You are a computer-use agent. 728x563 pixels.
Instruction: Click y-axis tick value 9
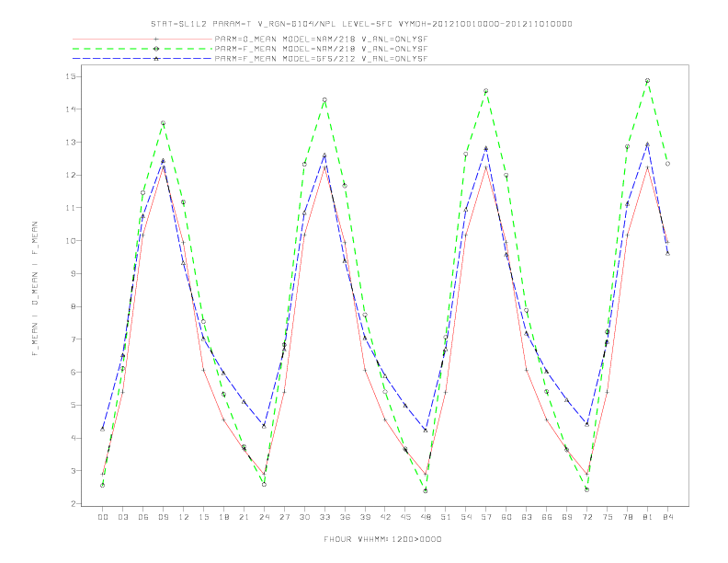point(73,273)
